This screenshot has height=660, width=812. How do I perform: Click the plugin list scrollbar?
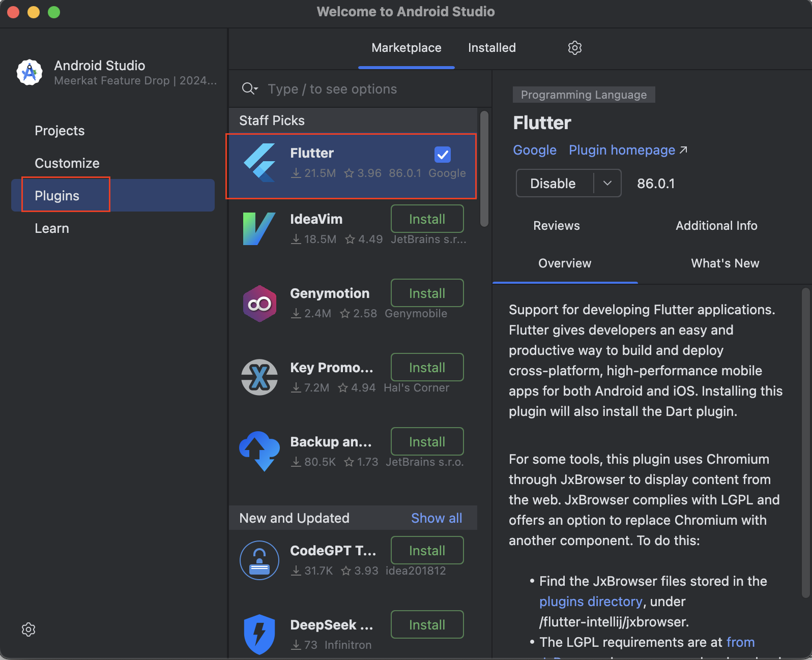tap(484, 169)
